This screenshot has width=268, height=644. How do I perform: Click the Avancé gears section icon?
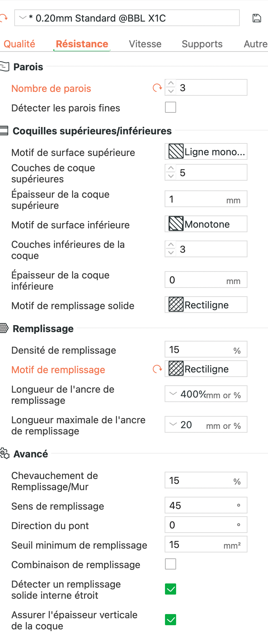(x=5, y=453)
